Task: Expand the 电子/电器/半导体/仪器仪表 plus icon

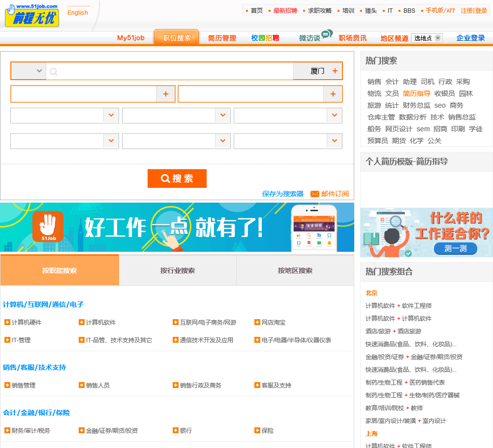Action: pyautogui.click(x=257, y=340)
